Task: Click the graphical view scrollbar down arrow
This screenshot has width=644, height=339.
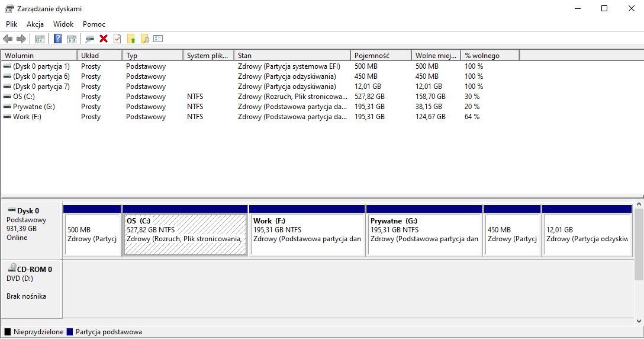Action: point(639,321)
